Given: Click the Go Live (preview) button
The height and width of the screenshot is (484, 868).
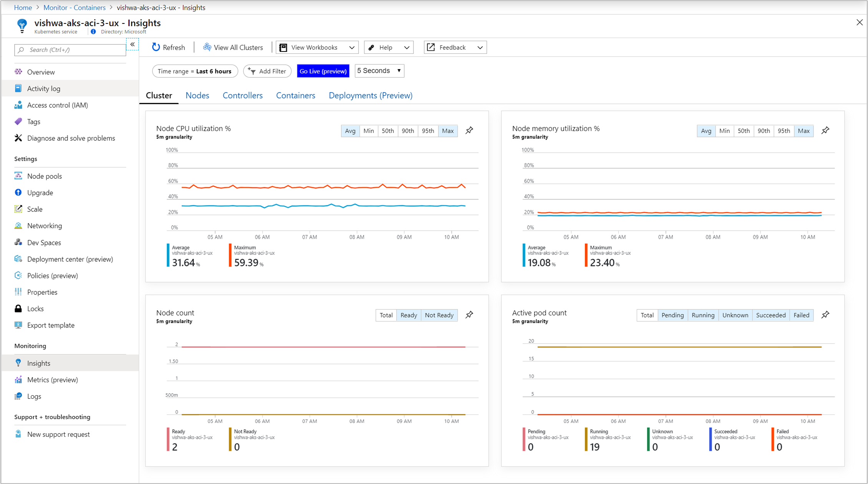Looking at the screenshot, I should point(323,71).
